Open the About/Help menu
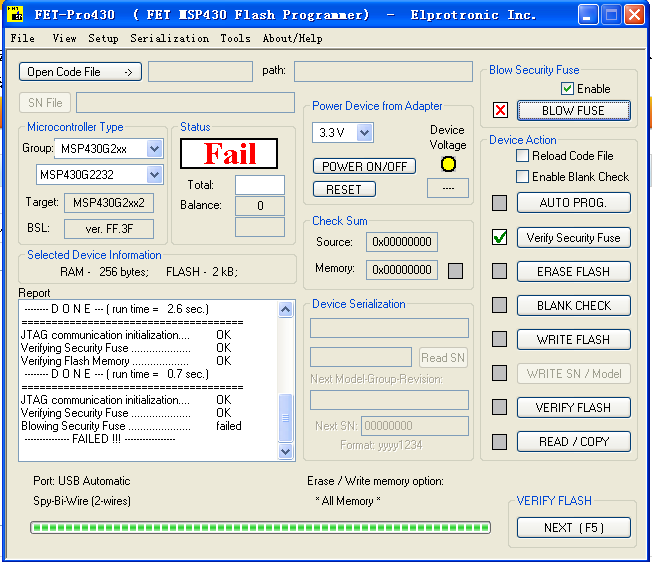 pos(292,38)
